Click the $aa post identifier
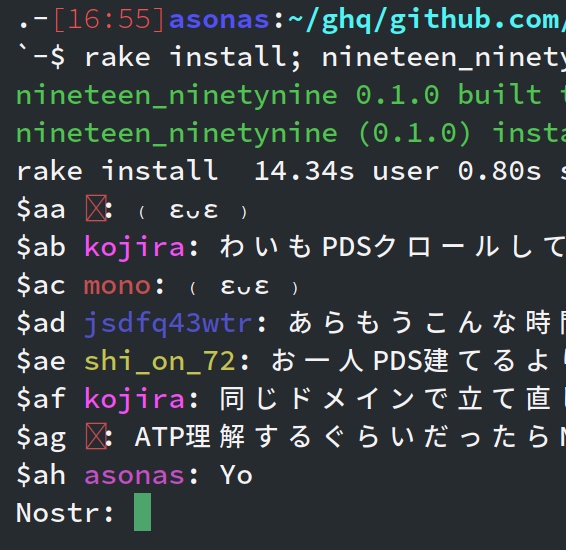The height and width of the screenshot is (550, 566). (41, 209)
